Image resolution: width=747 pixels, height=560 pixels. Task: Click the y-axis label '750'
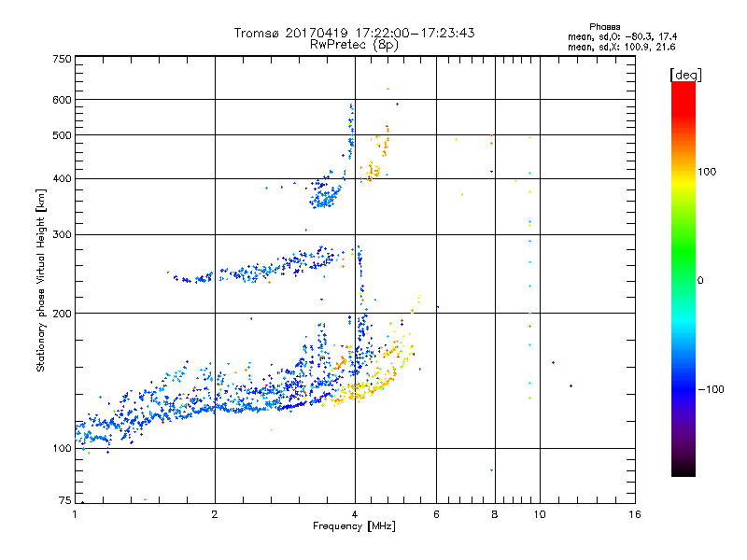point(63,59)
